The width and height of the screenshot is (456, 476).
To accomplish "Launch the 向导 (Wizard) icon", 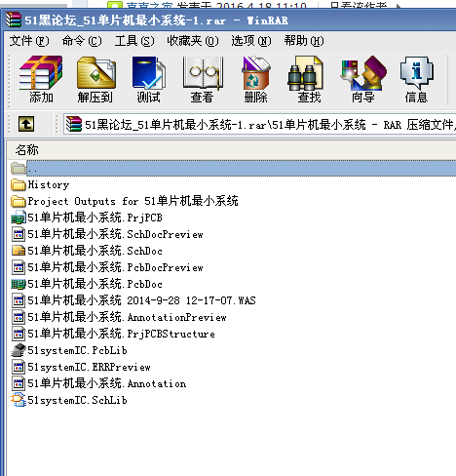I will [x=363, y=79].
